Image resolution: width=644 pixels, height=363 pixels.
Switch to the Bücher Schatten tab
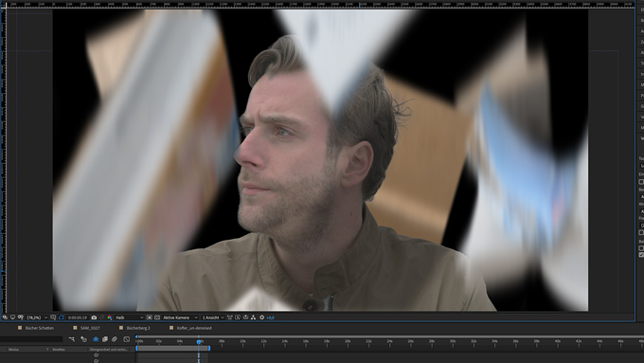point(40,328)
